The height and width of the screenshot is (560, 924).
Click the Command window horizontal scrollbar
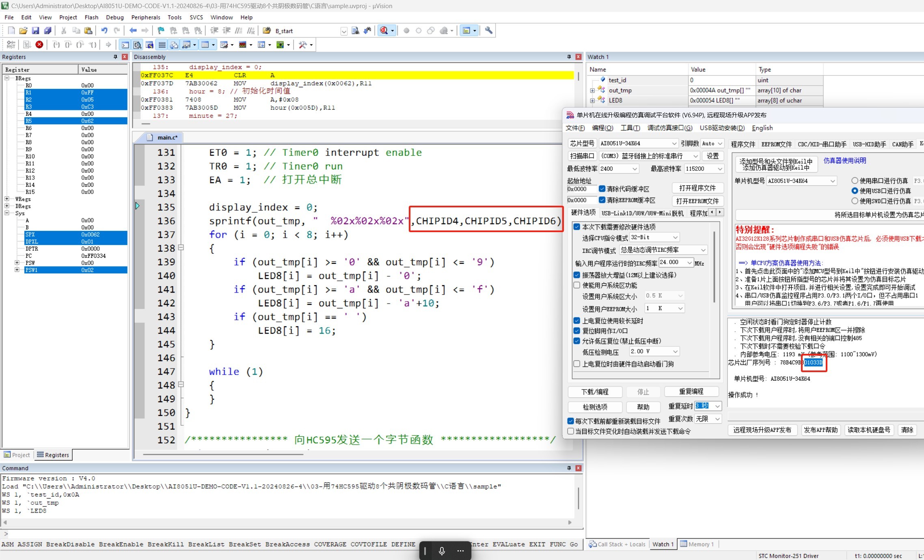[287, 522]
